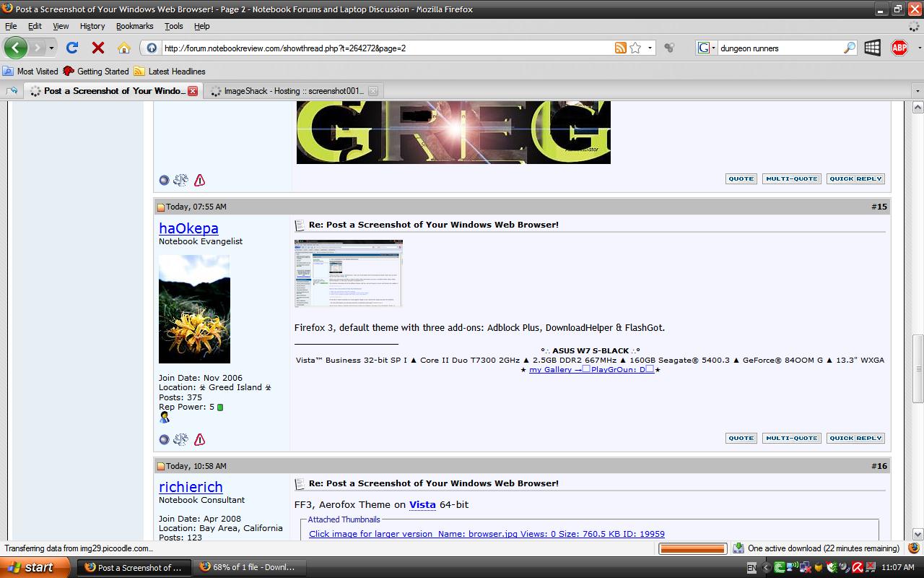Open the Edit menu
The image size is (924, 578).
35,26
